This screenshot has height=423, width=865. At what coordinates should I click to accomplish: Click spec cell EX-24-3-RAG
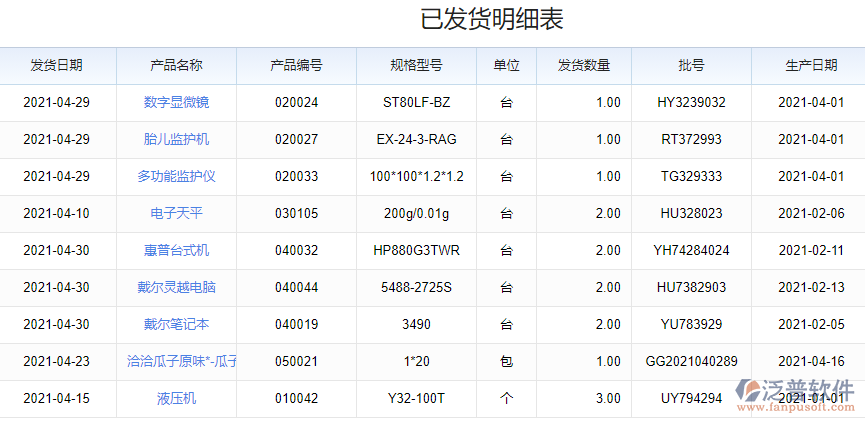[x=417, y=140]
